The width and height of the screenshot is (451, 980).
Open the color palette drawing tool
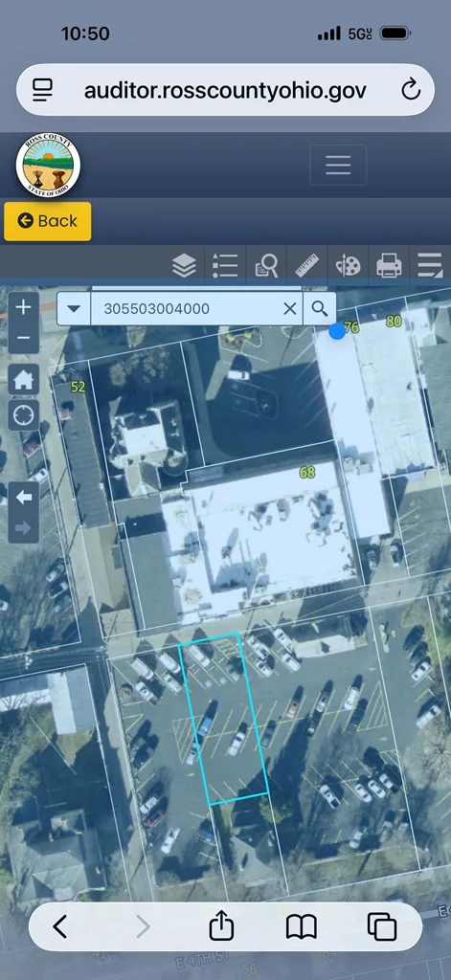(x=348, y=266)
